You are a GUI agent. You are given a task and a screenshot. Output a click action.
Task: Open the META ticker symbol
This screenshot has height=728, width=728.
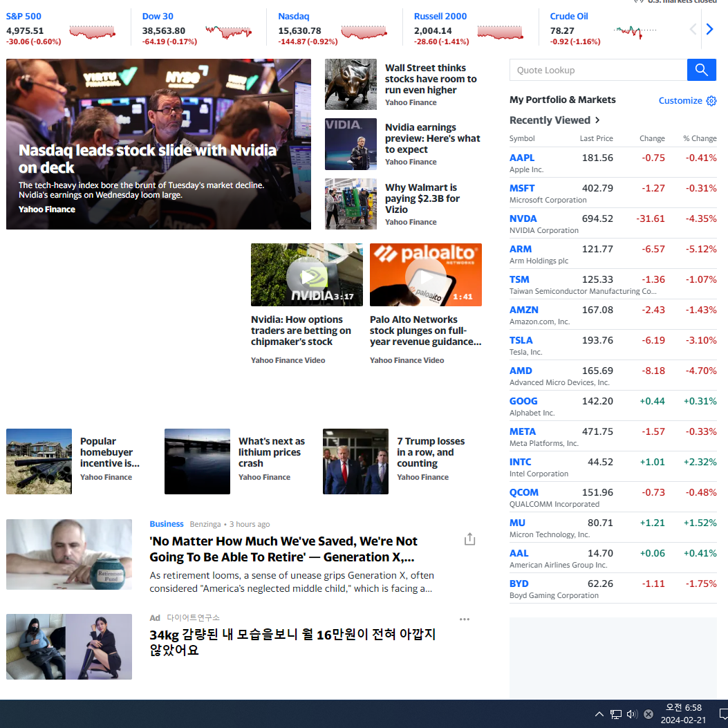click(x=523, y=431)
